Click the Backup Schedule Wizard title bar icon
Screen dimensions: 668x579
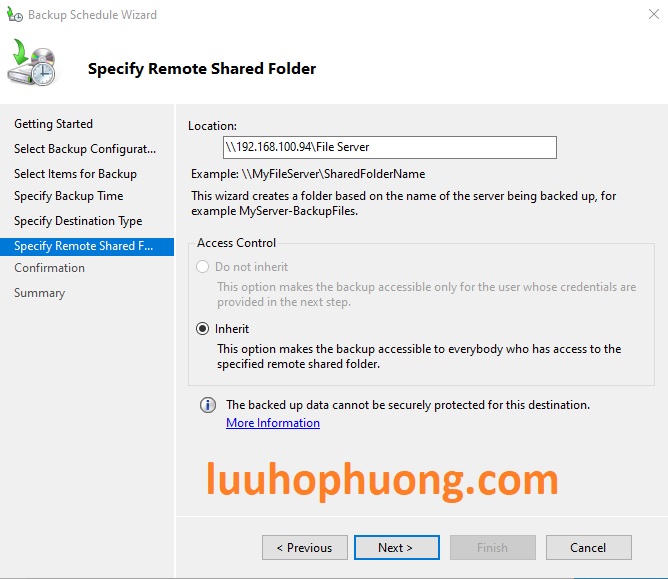(15, 15)
